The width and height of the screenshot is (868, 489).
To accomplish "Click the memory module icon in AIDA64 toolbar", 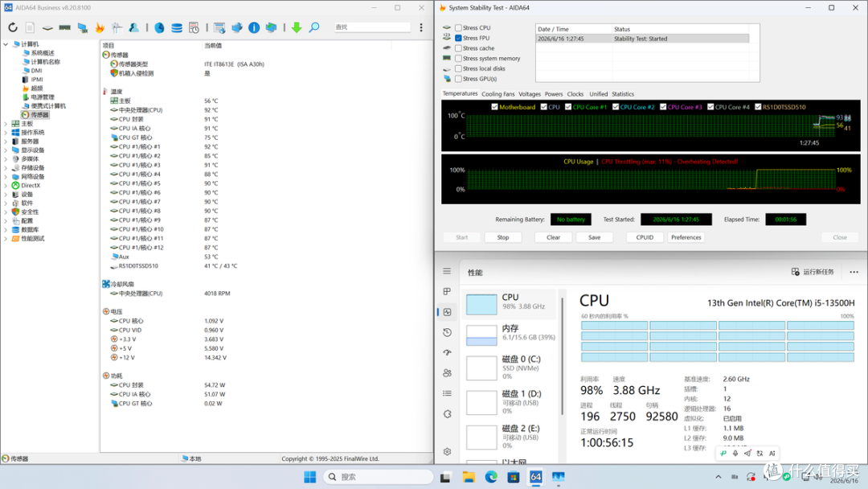I will tap(65, 27).
